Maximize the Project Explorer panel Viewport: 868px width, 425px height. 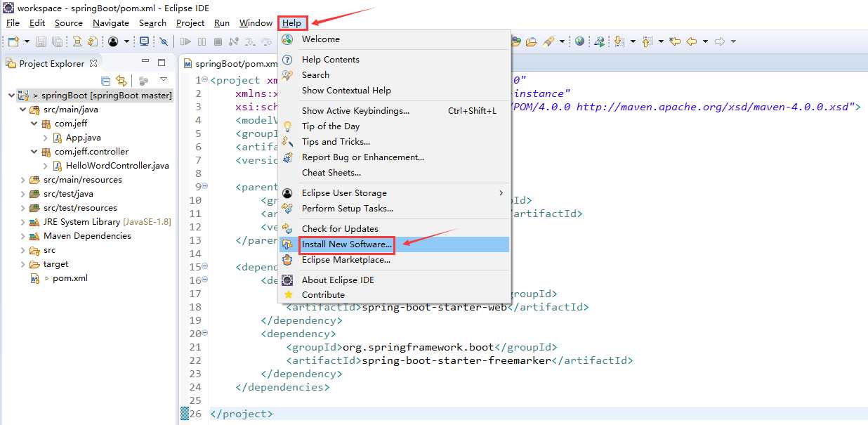pos(161,63)
